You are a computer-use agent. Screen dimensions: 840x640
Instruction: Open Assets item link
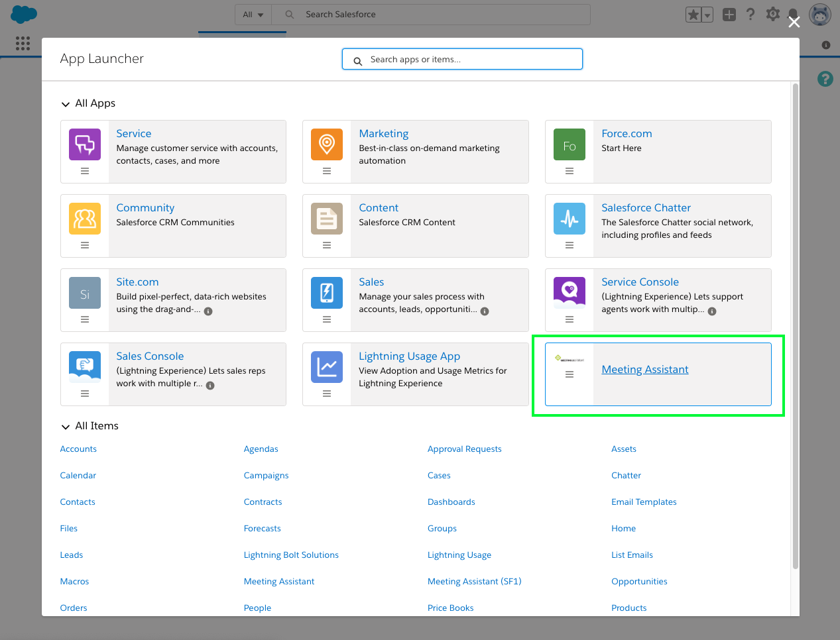pos(624,449)
